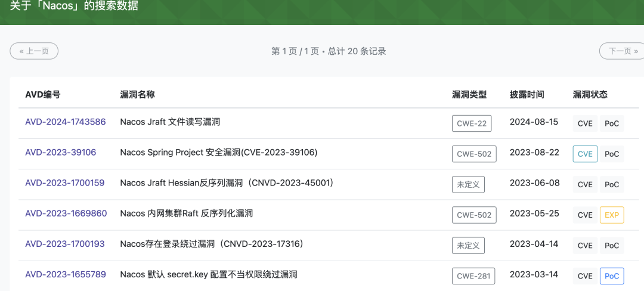
Task: Click 未定义 badge in AVD-2023-1700159 row
Action: tap(468, 184)
